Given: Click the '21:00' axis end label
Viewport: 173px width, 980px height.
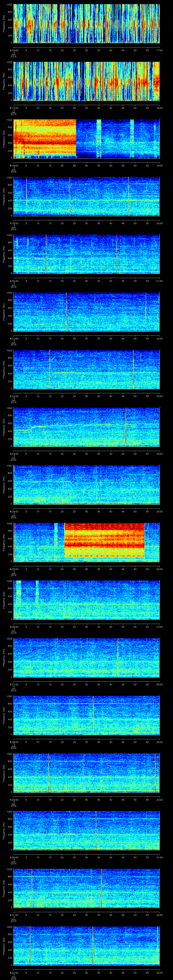Looking at the screenshot, I should pos(159,281).
